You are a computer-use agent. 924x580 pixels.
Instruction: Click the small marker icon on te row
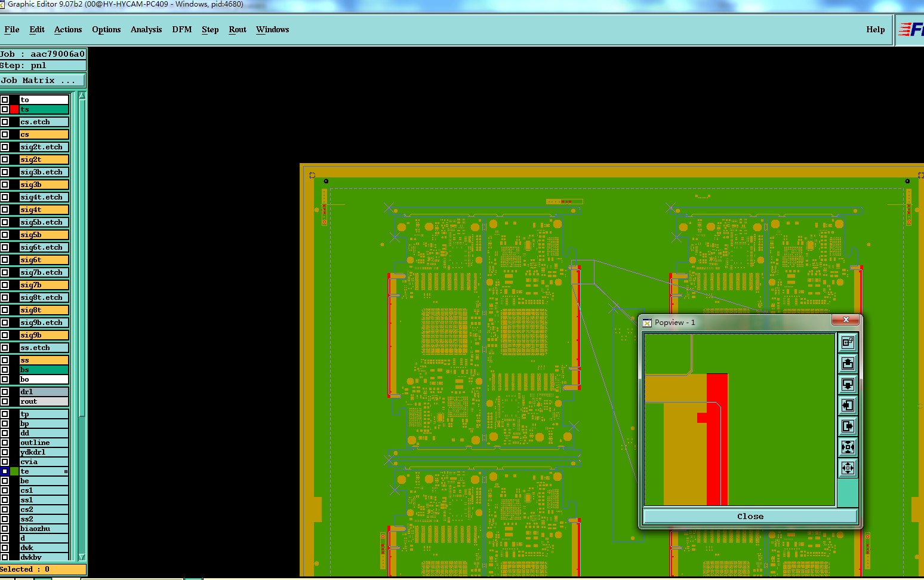[x=66, y=471]
